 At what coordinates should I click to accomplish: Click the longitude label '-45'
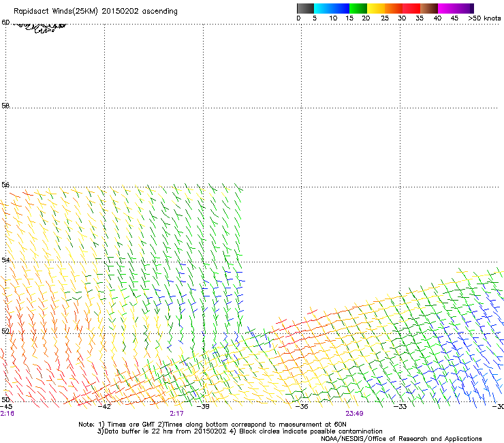pyautogui.click(x=6, y=407)
